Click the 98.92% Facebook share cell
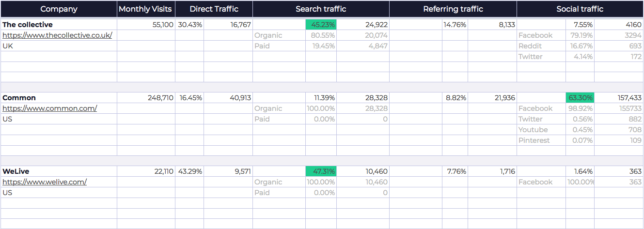 point(580,108)
